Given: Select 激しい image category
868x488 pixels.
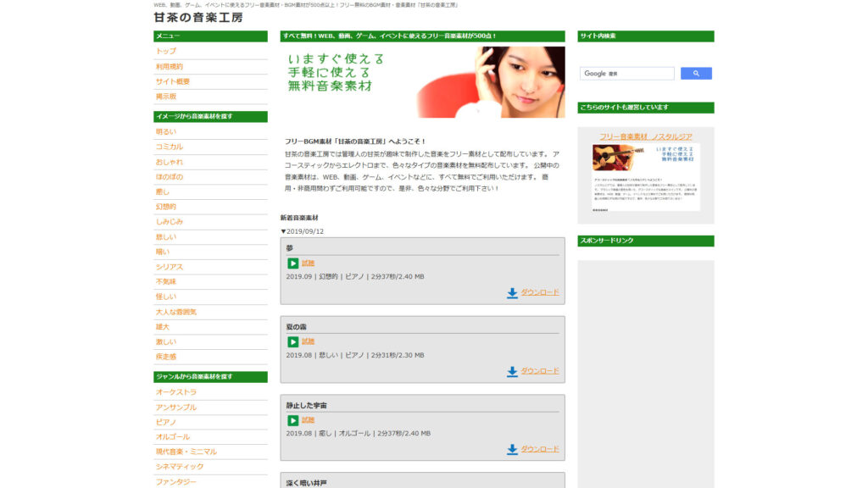Looking at the screenshot, I should (165, 342).
